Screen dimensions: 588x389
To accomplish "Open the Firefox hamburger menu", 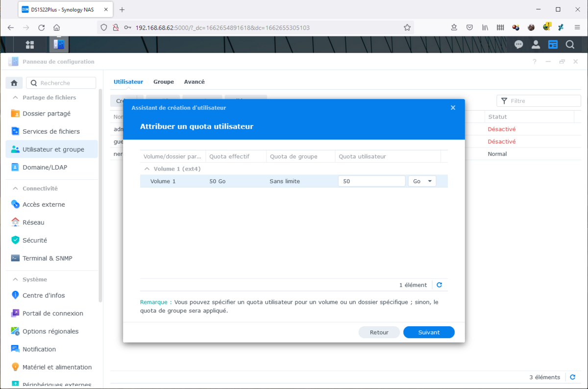I will [577, 27].
